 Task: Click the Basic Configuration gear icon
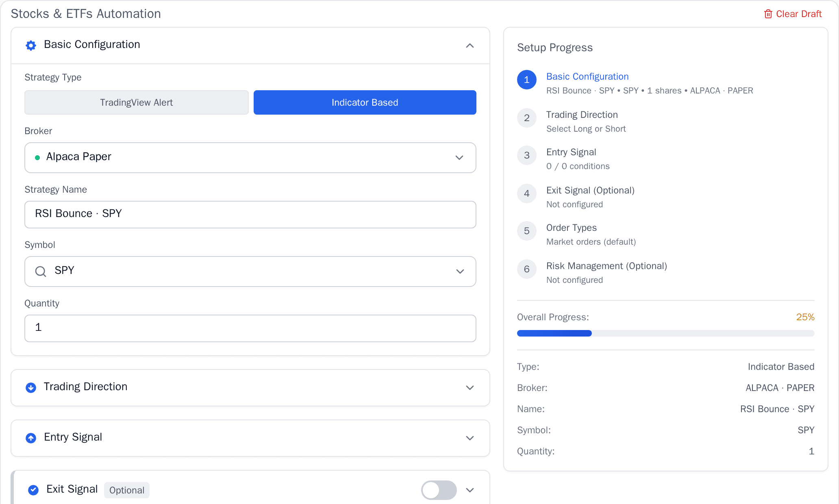31,45
